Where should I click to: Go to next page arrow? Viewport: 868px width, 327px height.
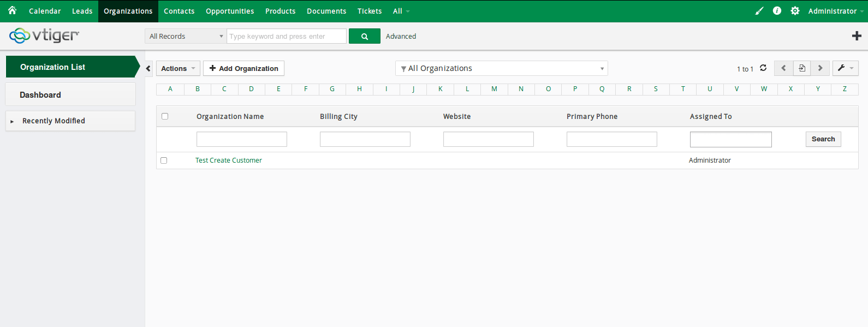pyautogui.click(x=820, y=68)
